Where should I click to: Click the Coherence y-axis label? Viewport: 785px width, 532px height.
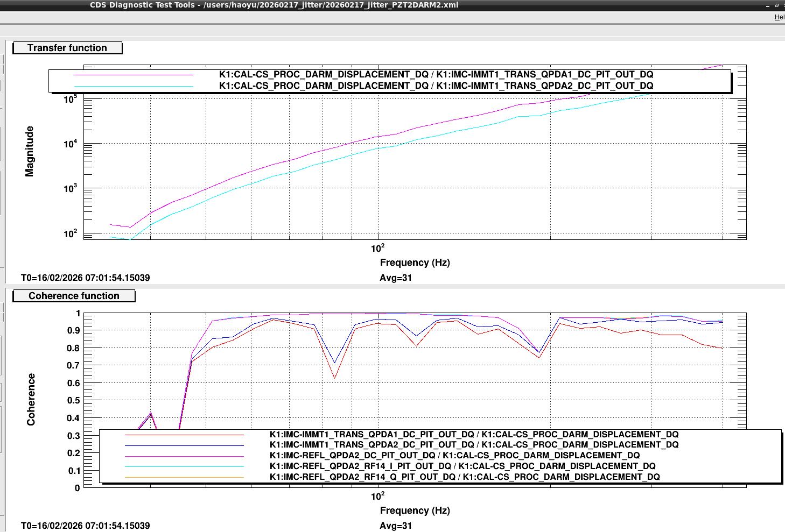31,400
